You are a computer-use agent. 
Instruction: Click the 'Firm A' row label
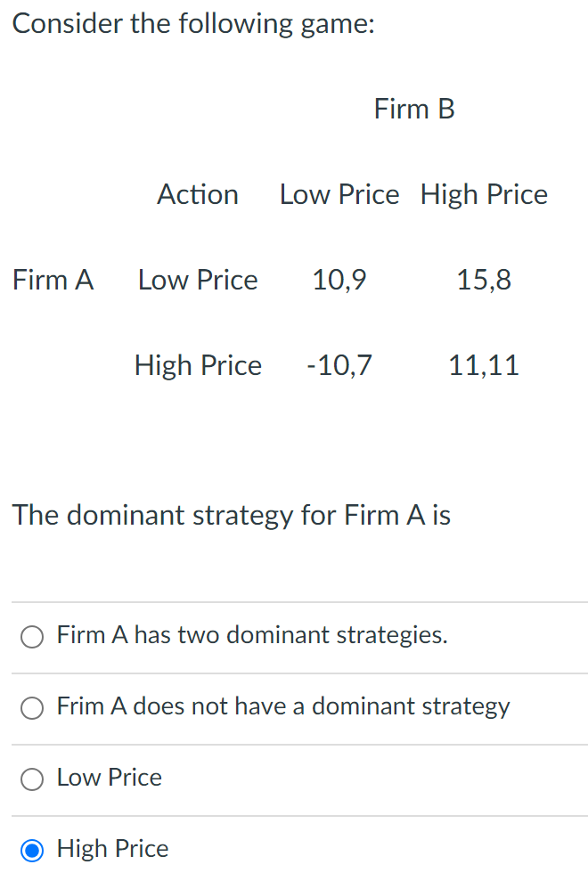click(x=53, y=280)
